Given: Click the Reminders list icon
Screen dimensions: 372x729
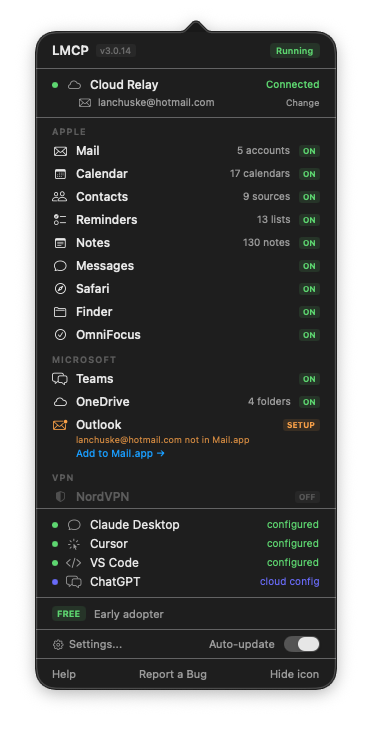Looking at the screenshot, I should tap(60, 220).
